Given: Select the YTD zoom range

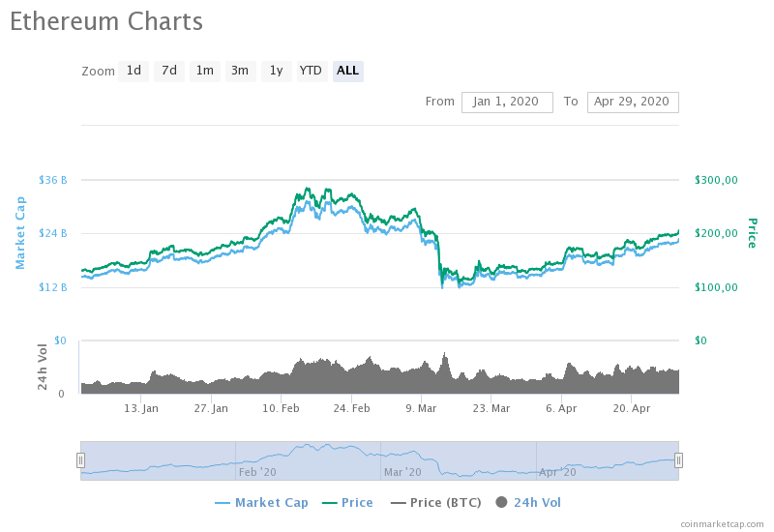Looking at the screenshot, I should pos(312,71).
